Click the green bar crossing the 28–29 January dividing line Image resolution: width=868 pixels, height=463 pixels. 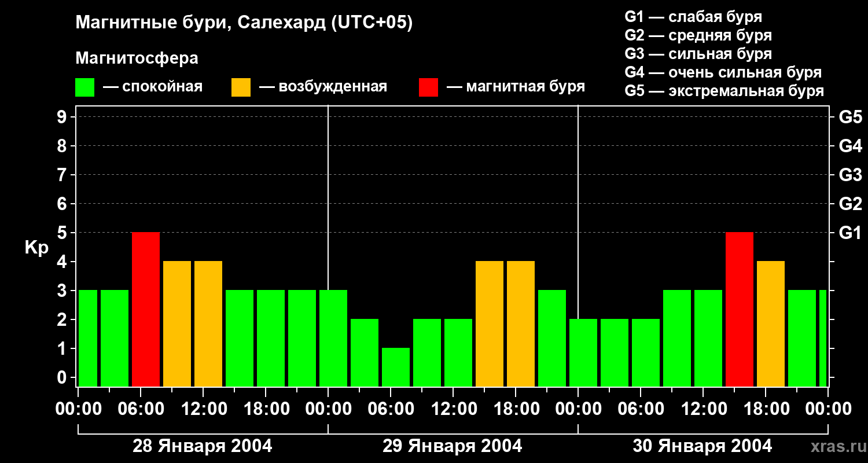click(333, 338)
